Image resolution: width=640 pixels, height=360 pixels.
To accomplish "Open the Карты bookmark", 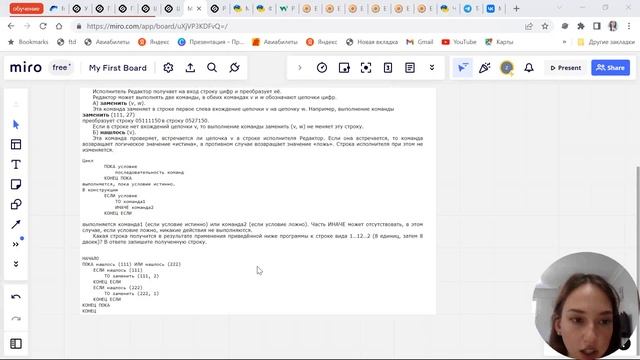I will (499, 42).
